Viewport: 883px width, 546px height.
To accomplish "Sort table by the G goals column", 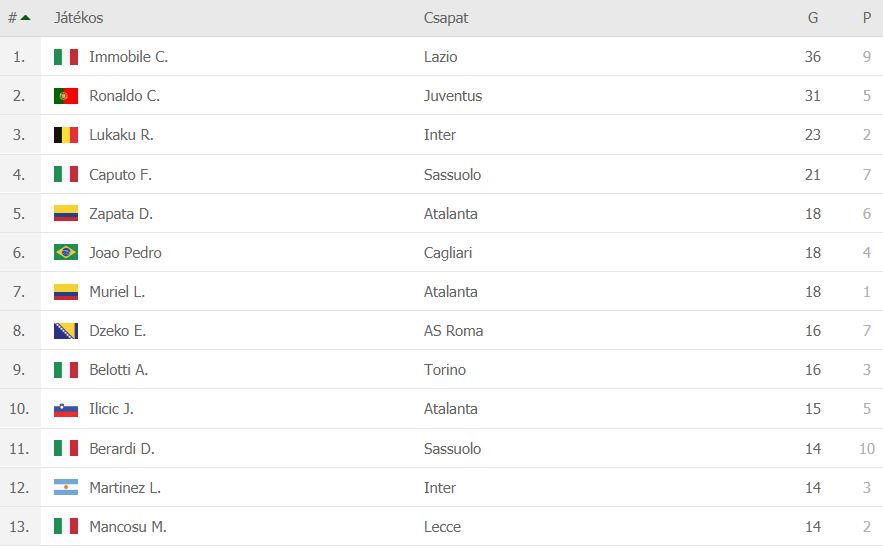I will pyautogui.click(x=813, y=18).
